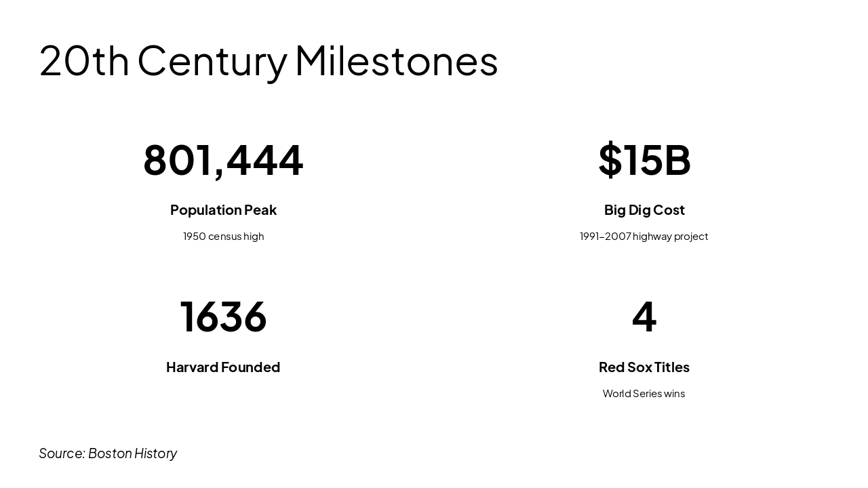Click the 'Red Sox Titles' label

(x=644, y=367)
